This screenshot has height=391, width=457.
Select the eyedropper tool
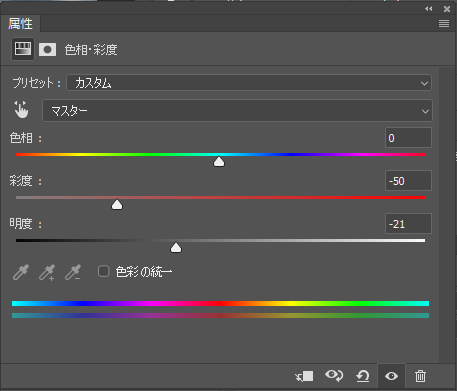(21, 272)
